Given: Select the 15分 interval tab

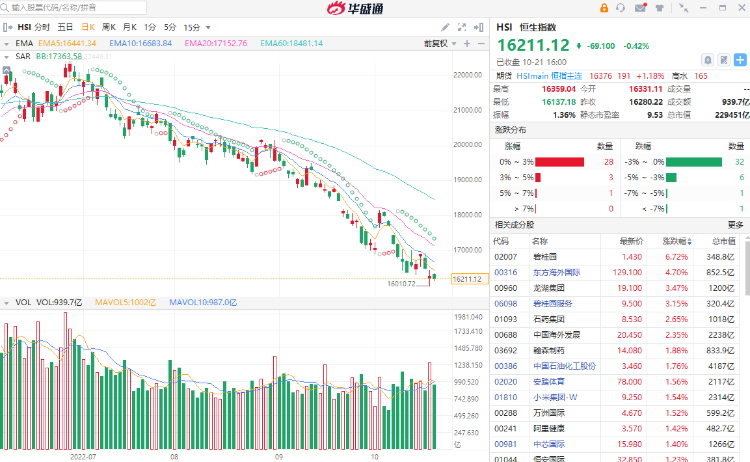Looking at the screenshot, I should pos(192,27).
